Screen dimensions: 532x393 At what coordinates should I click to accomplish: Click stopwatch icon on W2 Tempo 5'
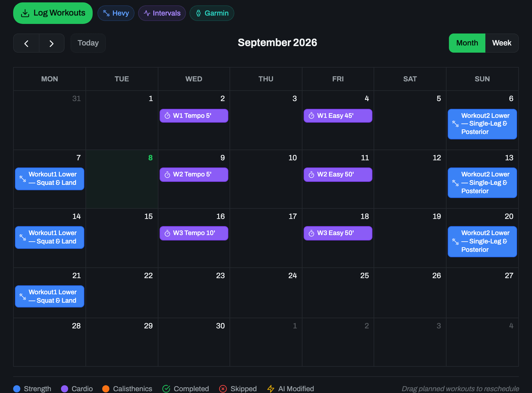coord(167,175)
